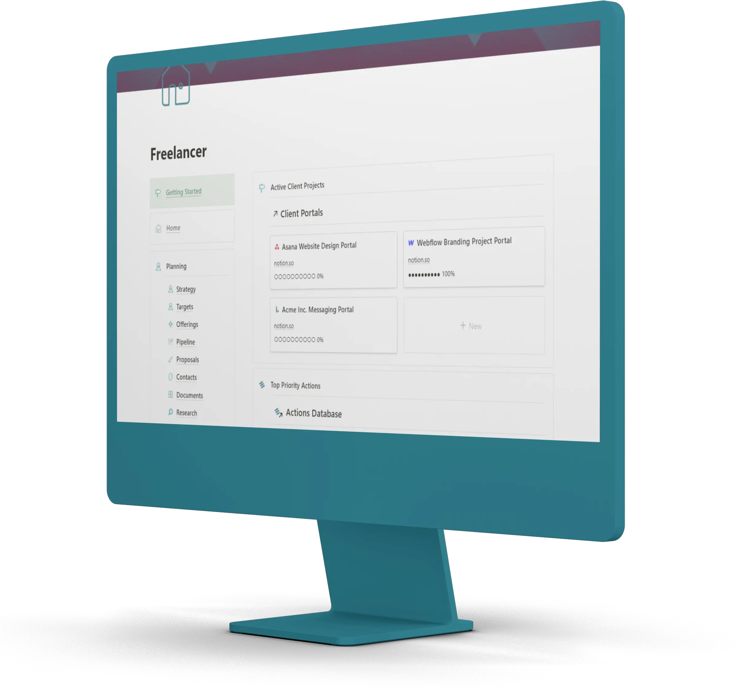Select the Home menu item
The image size is (736, 700).
pos(172,228)
